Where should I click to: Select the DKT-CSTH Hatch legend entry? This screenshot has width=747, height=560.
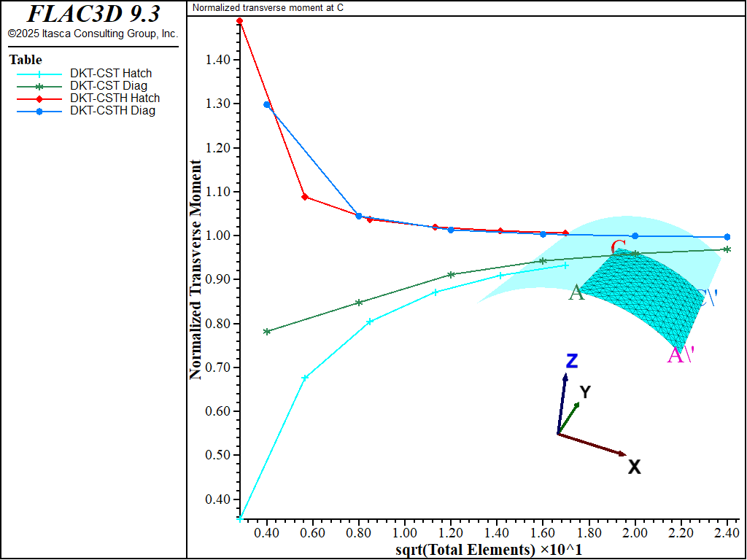pos(115,98)
